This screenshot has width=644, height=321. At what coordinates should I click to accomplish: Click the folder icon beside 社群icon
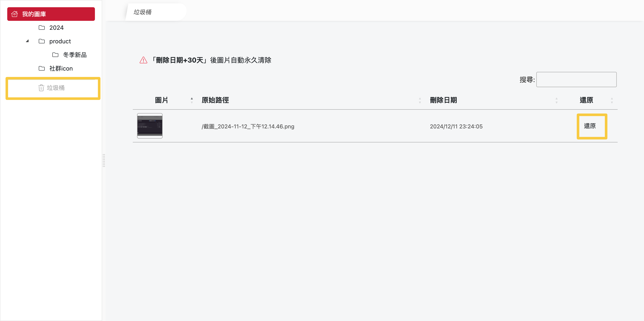tap(42, 68)
